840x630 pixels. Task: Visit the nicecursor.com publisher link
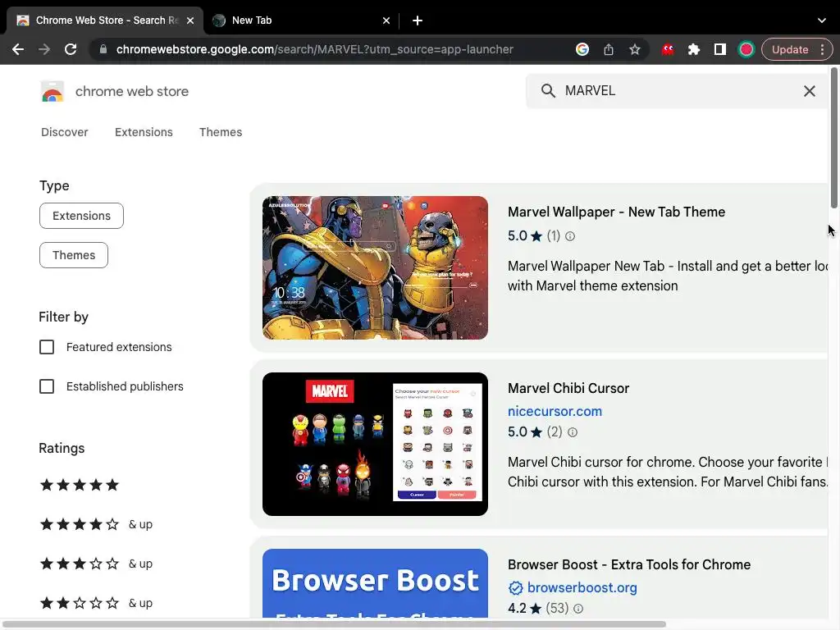pyautogui.click(x=555, y=412)
